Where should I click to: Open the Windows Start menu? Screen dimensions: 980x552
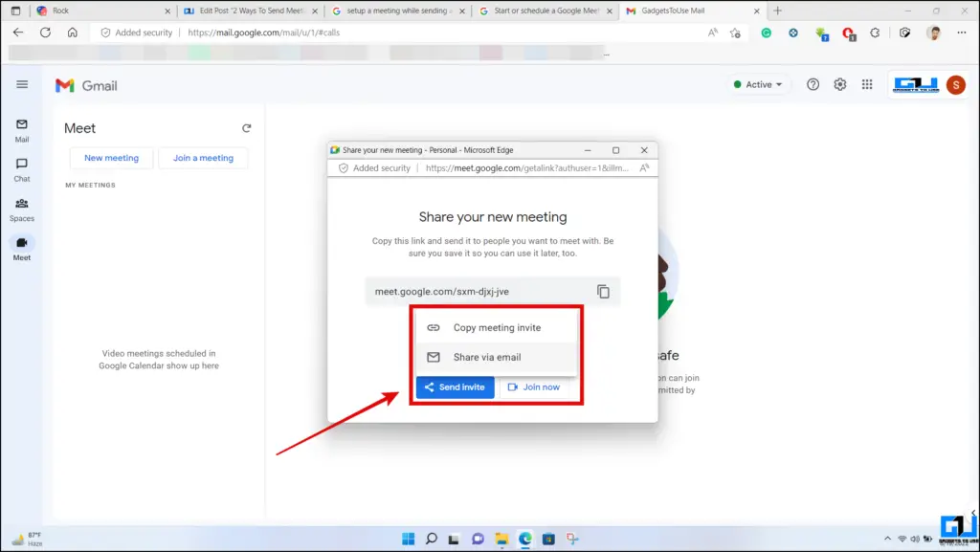pyautogui.click(x=408, y=539)
